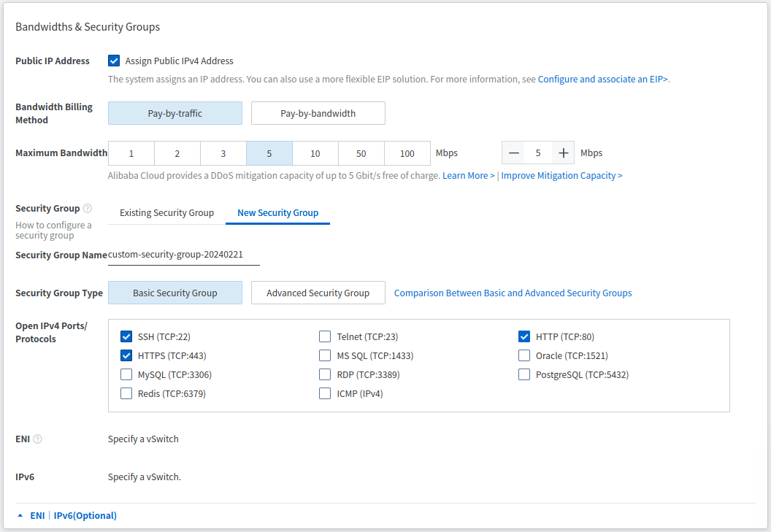
Task: Select the New Security Group tab
Action: (x=277, y=212)
